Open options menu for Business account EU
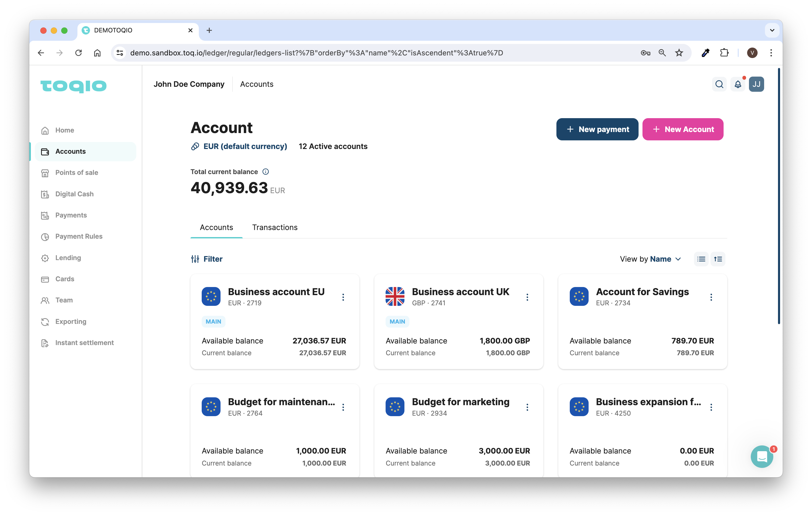The width and height of the screenshot is (812, 516). pyautogui.click(x=343, y=297)
